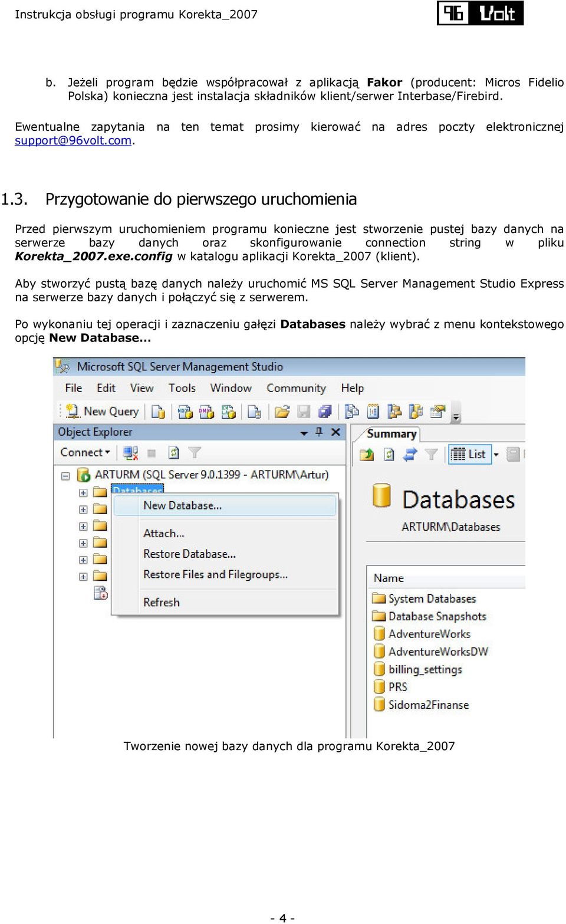
Task: Click the Refresh icon in Summary toolbar
Action: click(389, 454)
